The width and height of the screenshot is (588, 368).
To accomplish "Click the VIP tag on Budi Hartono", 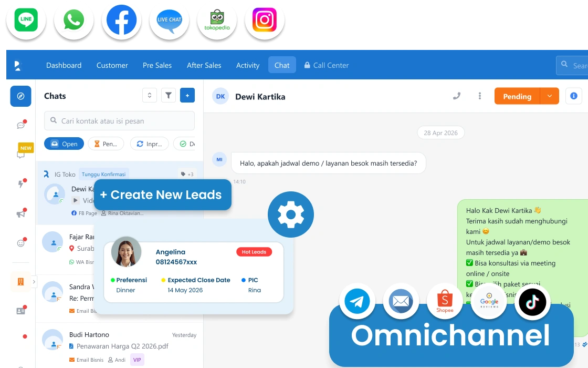I will click(137, 360).
